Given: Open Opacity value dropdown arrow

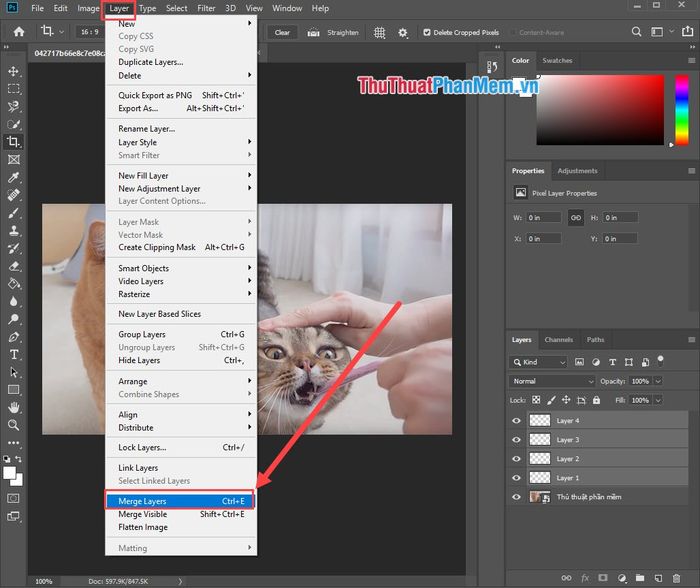Looking at the screenshot, I should 658,381.
